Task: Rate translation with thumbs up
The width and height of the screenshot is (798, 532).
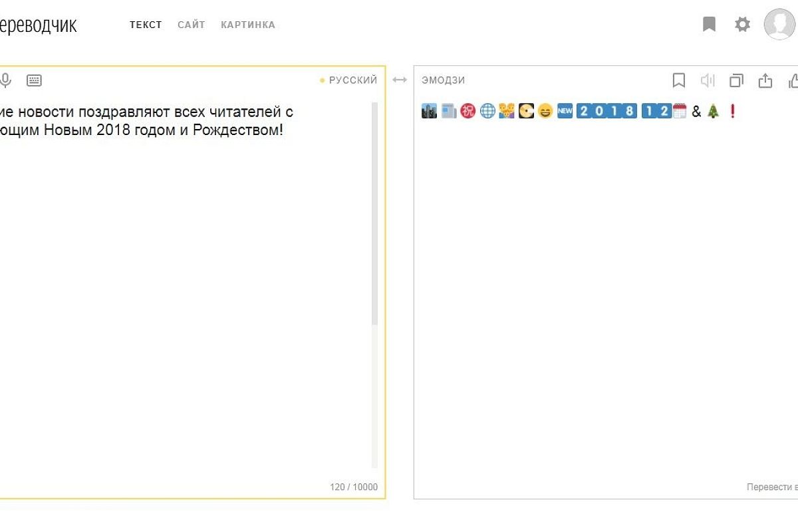Action: (x=793, y=80)
